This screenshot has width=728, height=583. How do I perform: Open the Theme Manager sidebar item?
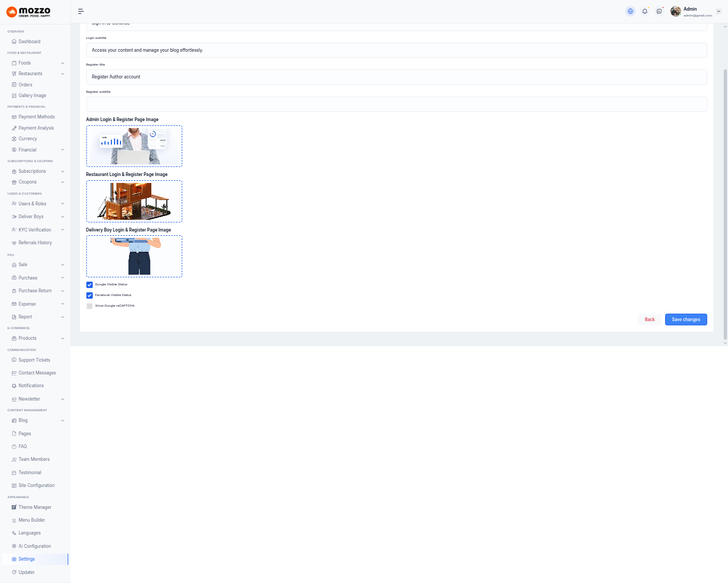(35, 507)
